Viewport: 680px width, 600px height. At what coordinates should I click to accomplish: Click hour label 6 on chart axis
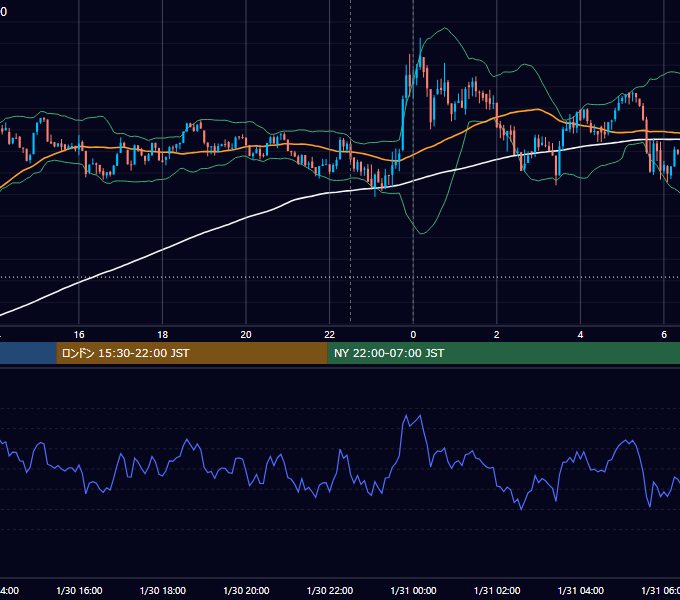[x=664, y=335]
